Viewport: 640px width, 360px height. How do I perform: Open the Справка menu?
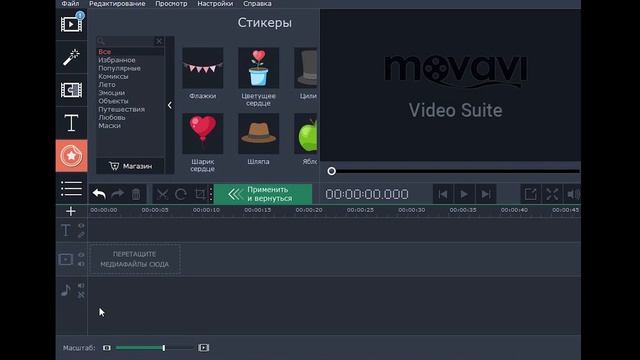click(x=257, y=4)
